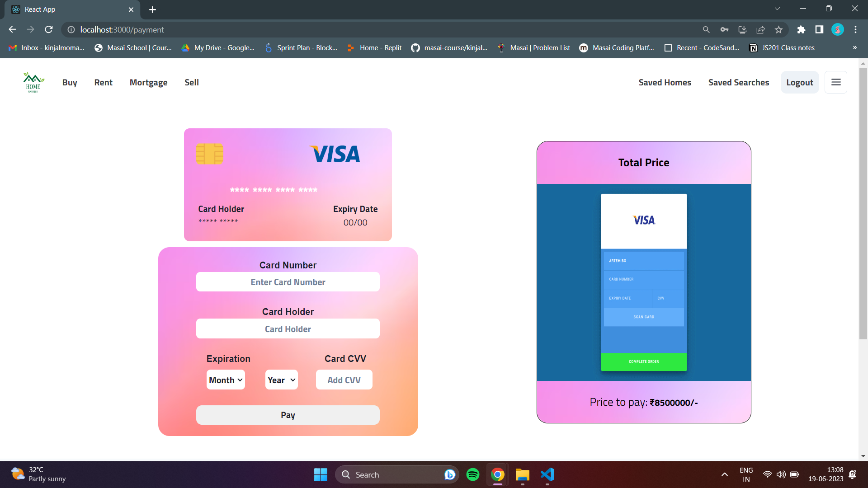The width and height of the screenshot is (868, 488).
Task: Click the Home Sweeter logo icon
Action: click(x=33, y=82)
